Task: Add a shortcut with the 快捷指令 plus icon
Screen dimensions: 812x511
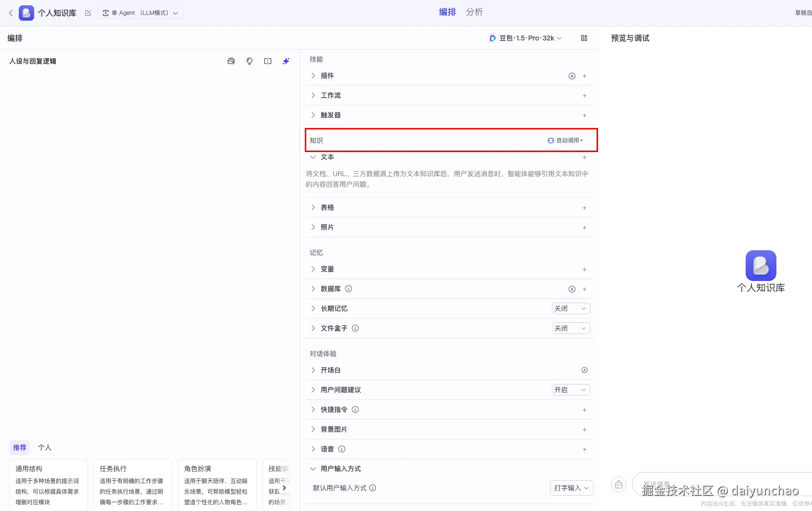Action: point(585,410)
